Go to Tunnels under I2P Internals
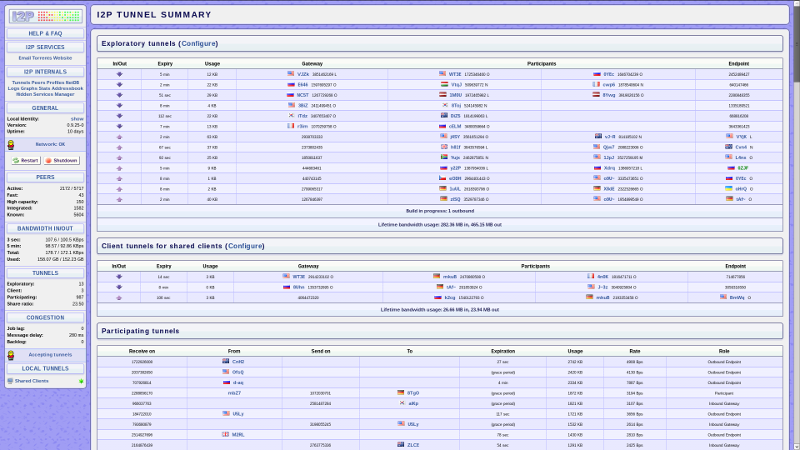Screen dimensions: 800x450 (21, 83)
